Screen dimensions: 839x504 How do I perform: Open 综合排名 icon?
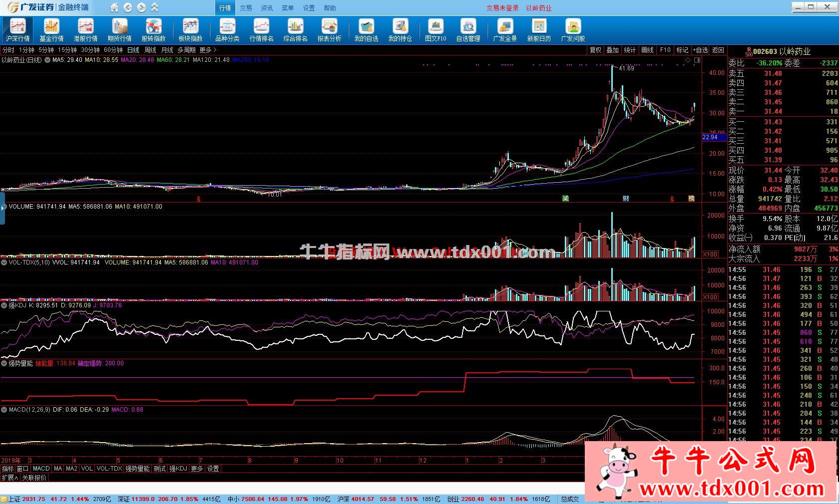(x=295, y=30)
